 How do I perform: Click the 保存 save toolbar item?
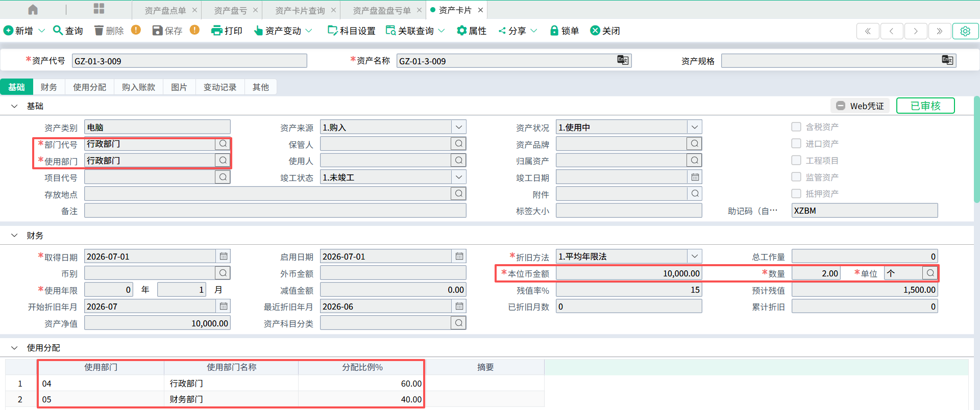click(x=167, y=31)
